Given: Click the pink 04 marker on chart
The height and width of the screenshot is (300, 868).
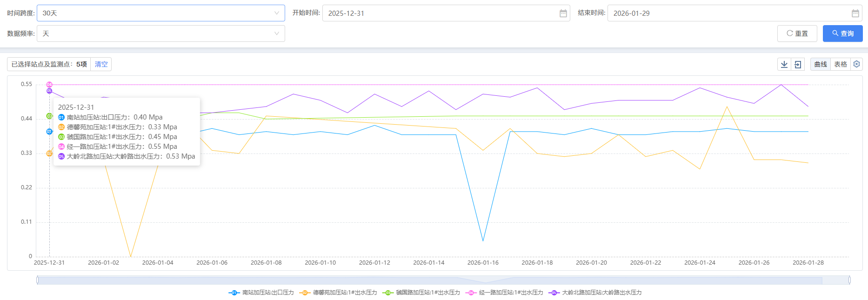Looking at the screenshot, I should [x=49, y=85].
